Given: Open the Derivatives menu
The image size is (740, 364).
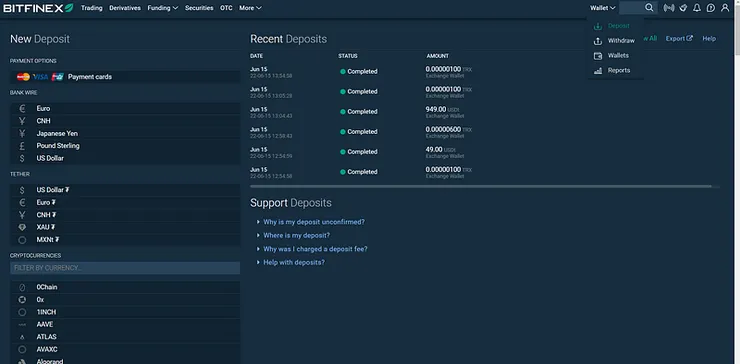Looking at the screenshot, I should pos(125,8).
